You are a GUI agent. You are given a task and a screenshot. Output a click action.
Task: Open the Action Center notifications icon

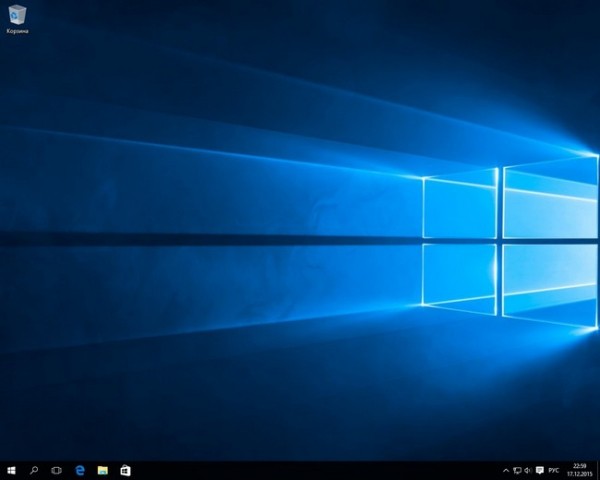coord(540,470)
